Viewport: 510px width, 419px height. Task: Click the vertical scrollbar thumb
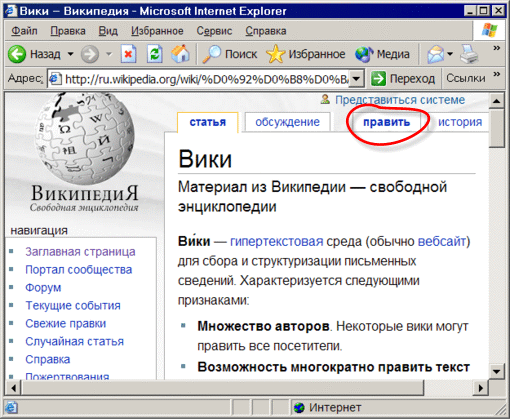tap(497, 128)
